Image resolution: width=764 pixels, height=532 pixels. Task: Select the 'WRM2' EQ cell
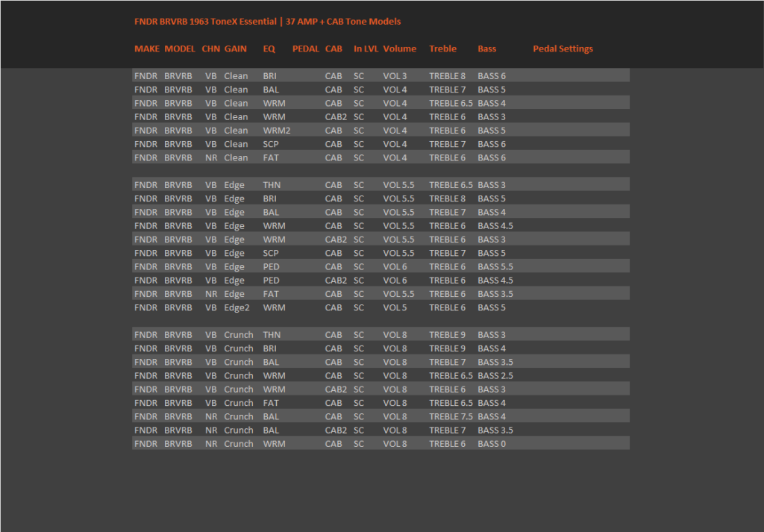point(277,131)
